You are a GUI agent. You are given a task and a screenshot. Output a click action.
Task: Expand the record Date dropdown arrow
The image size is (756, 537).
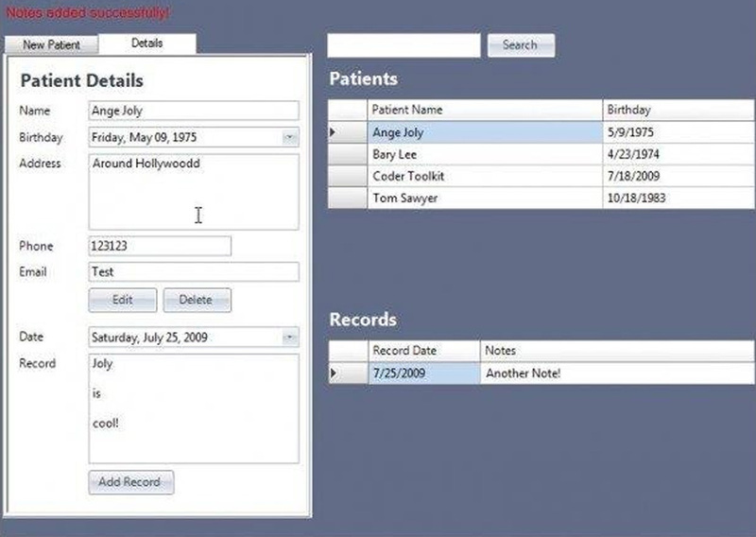click(x=289, y=337)
